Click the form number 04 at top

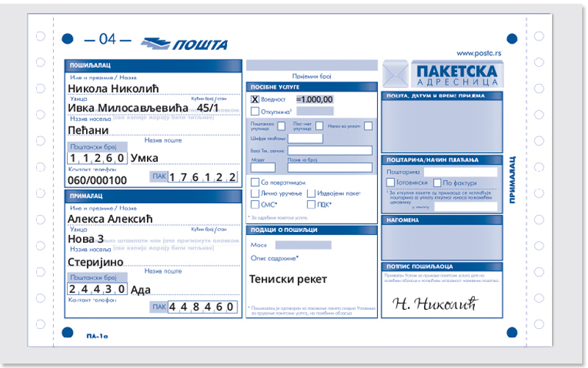click(107, 39)
